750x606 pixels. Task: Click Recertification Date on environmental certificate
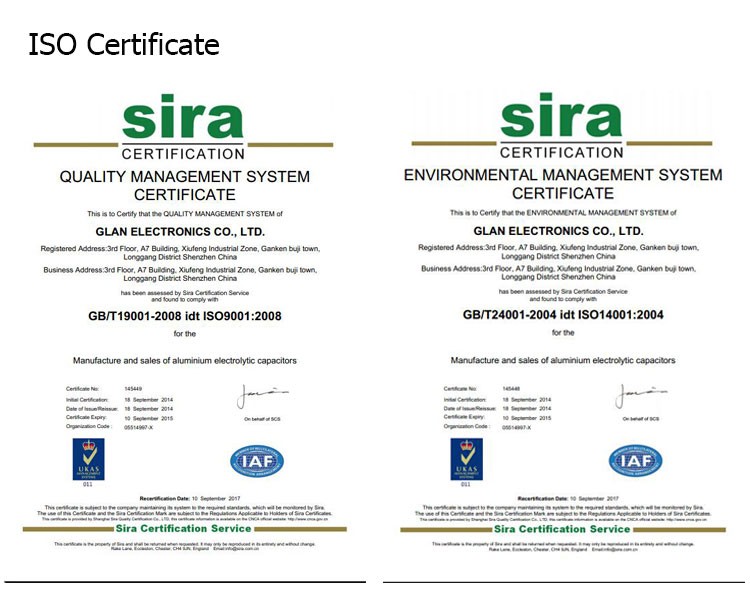click(x=568, y=498)
